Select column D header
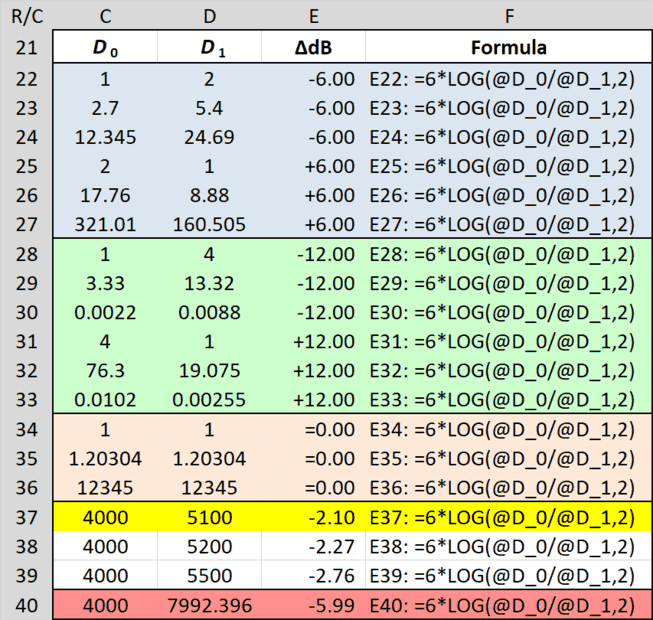 [x=208, y=16]
